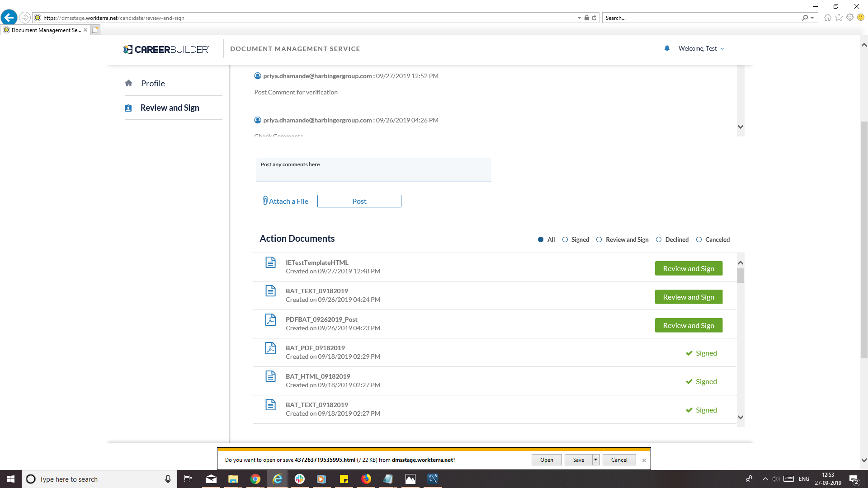Image resolution: width=868 pixels, height=488 pixels.
Task: Click user avatar icon of 12:52 PM comment
Action: point(258,76)
